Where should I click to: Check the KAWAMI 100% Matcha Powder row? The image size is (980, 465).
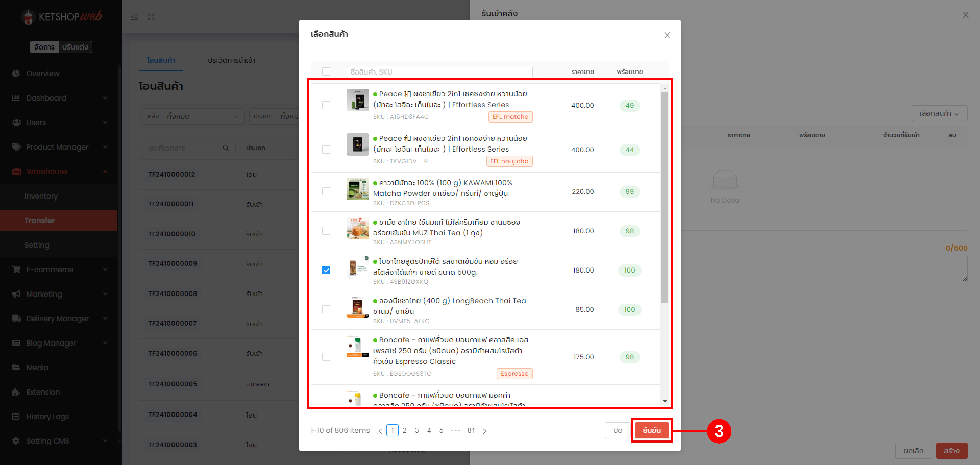[x=326, y=191]
